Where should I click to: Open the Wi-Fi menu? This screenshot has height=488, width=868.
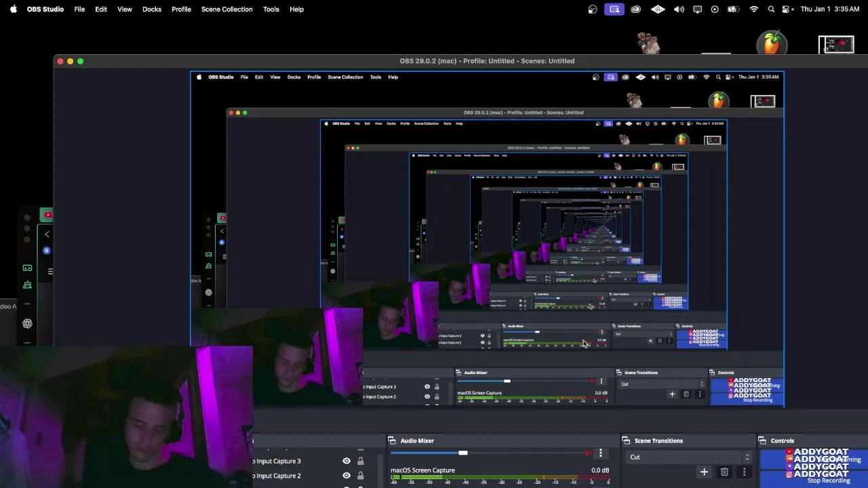pos(753,9)
